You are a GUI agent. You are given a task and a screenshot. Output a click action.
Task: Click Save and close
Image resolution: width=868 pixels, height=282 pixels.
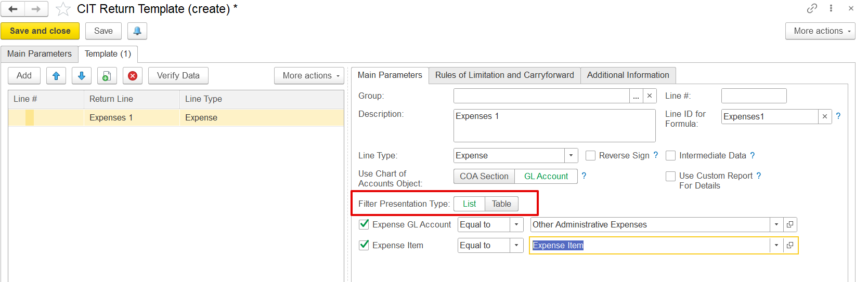click(x=40, y=31)
